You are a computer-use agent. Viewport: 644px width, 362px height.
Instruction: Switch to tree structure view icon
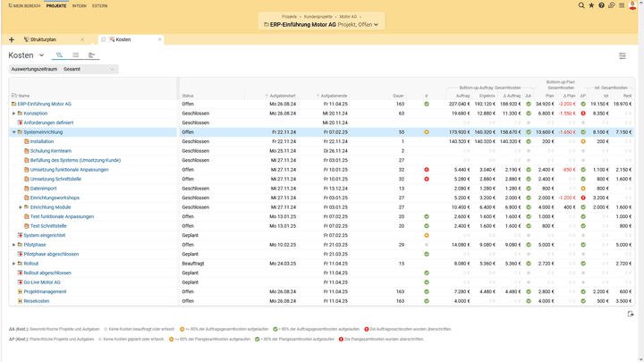[59, 55]
